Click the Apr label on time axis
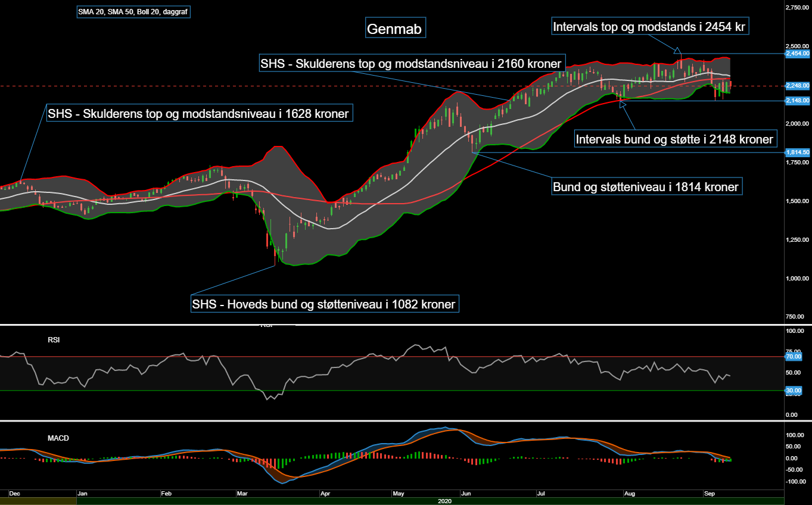This screenshot has height=505, width=812. [x=325, y=494]
